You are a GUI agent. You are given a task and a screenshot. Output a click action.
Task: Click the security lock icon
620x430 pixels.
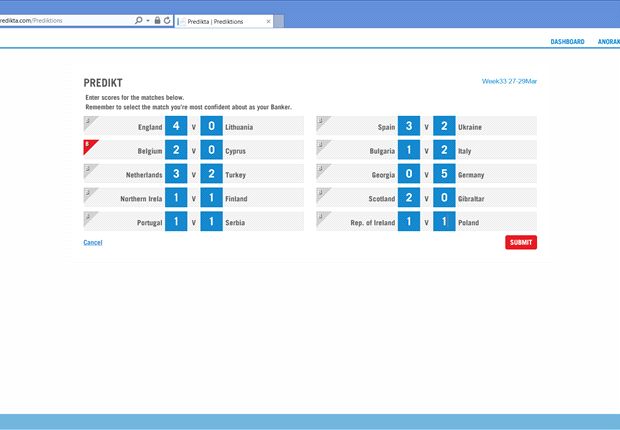pos(157,20)
